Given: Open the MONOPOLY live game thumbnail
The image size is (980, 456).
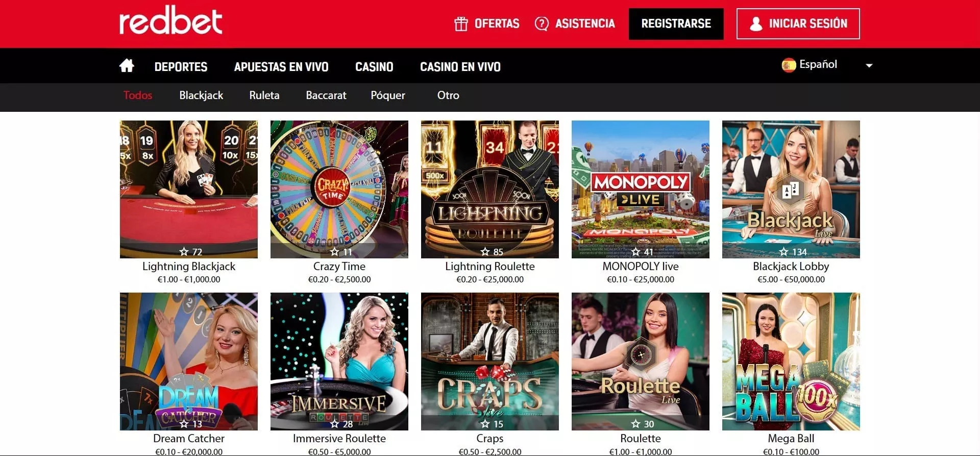Looking at the screenshot, I should (640, 189).
